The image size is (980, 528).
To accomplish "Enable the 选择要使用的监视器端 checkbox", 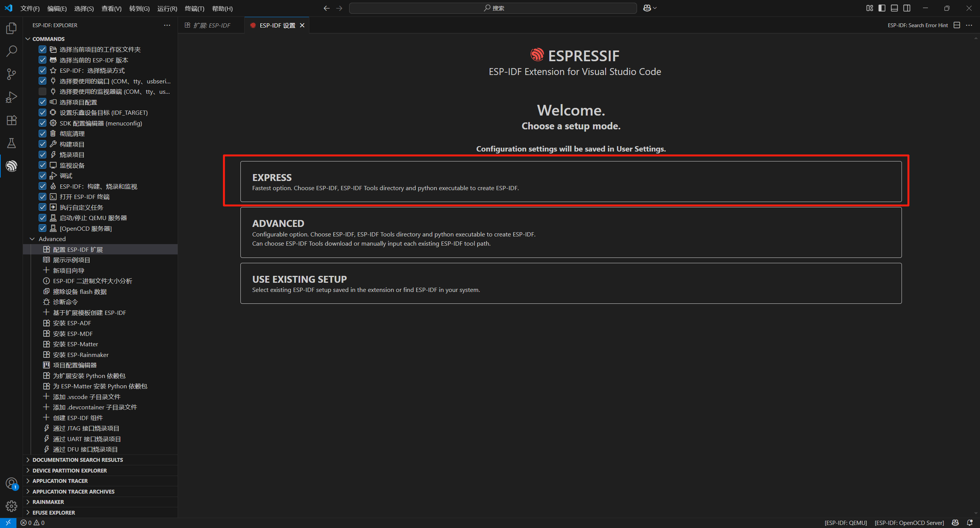I will (42, 91).
